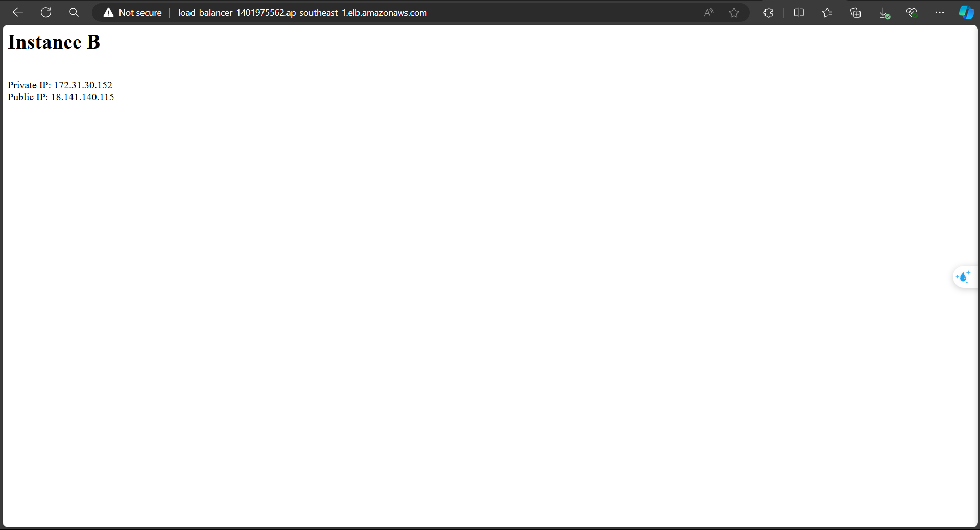The width and height of the screenshot is (980, 530).
Task: Go back to the previous page
Action: click(x=18, y=13)
